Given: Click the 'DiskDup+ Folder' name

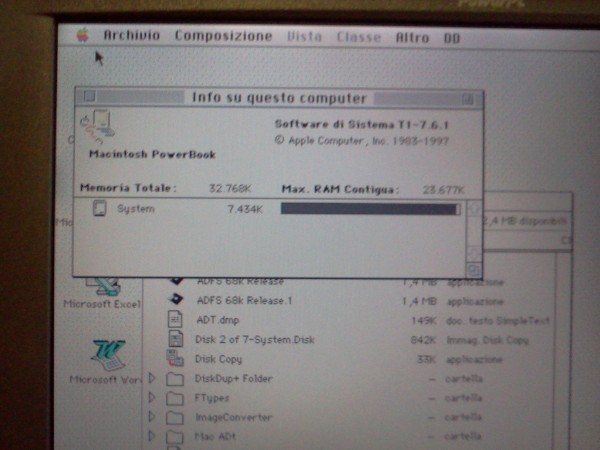Looking at the screenshot, I should coord(233,379).
